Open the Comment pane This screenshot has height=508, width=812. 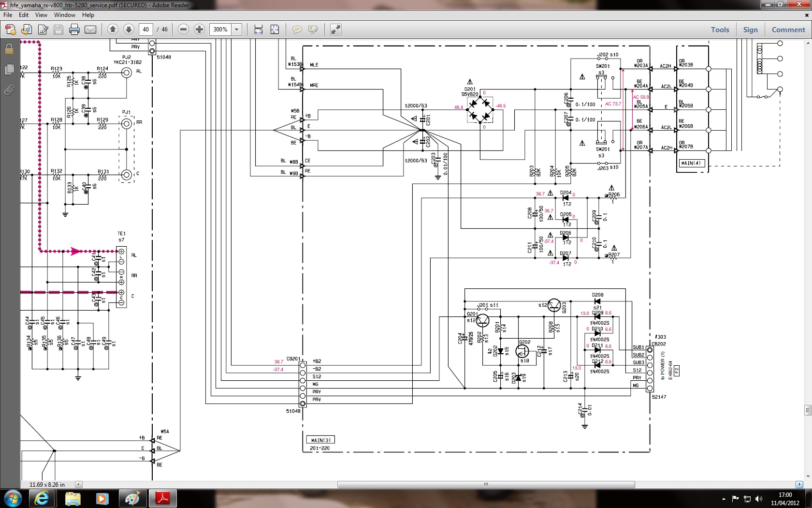pos(788,30)
